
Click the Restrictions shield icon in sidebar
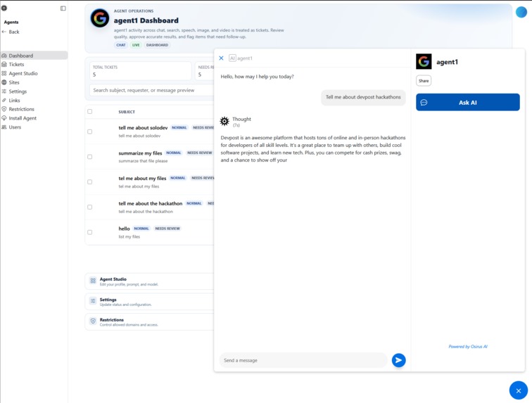click(4, 109)
